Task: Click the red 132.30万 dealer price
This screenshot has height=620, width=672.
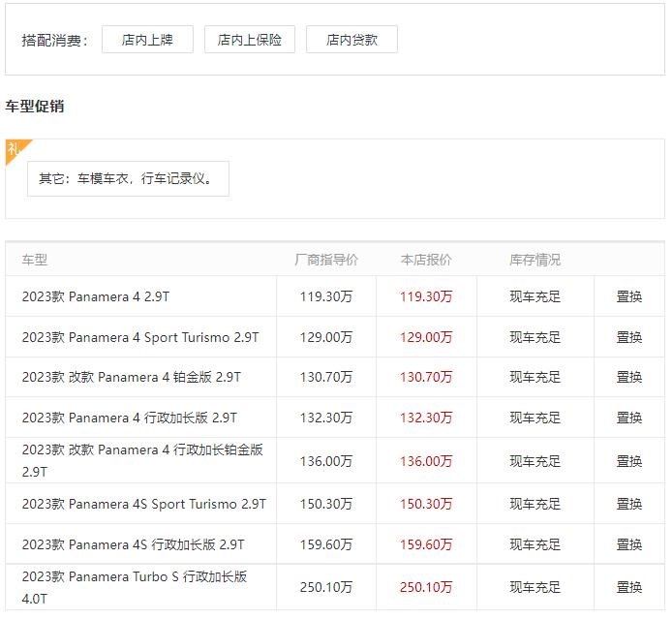Action: (x=426, y=418)
